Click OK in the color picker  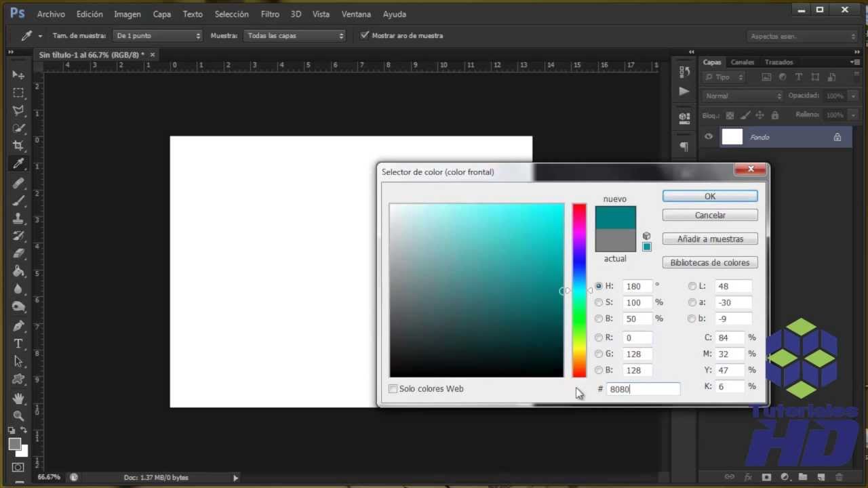click(710, 196)
